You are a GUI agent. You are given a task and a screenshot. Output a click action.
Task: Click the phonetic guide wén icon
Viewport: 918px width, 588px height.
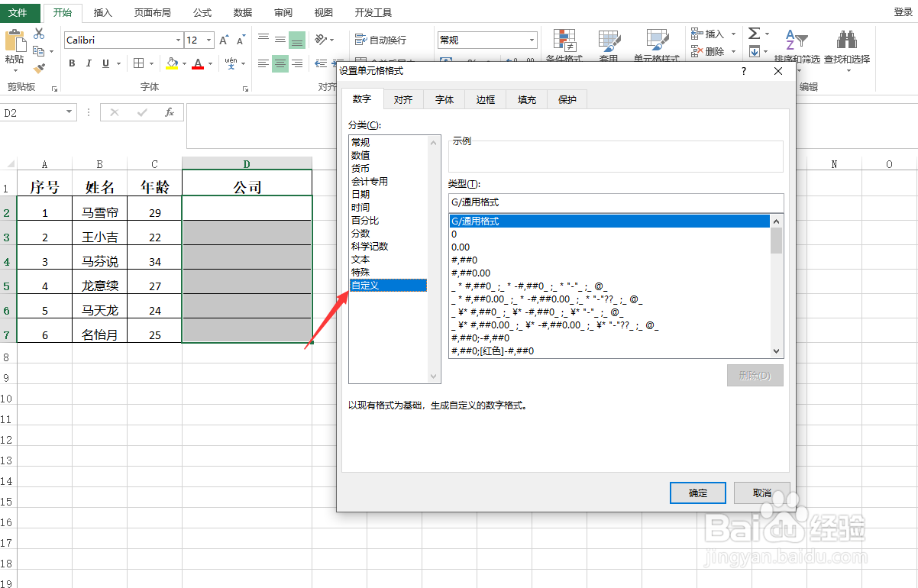(x=231, y=63)
